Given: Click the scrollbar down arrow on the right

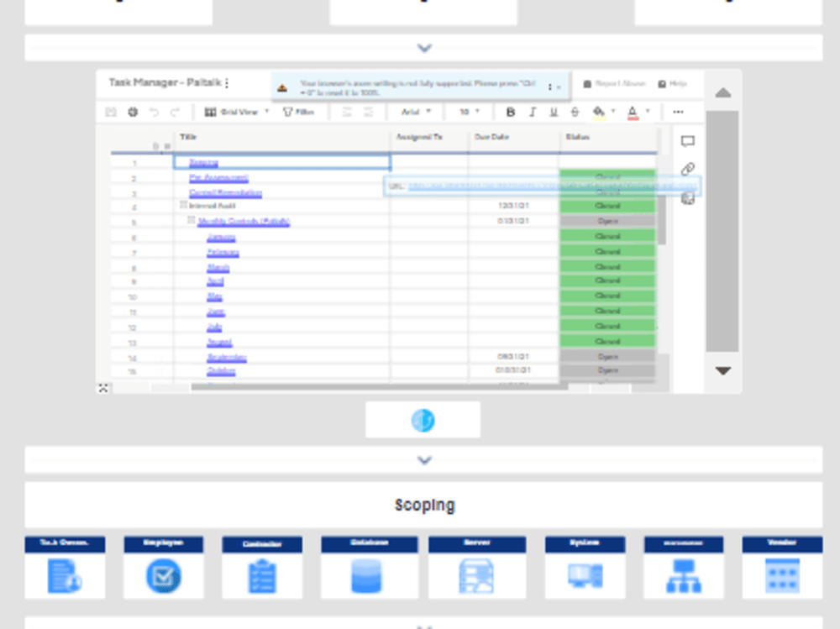Looking at the screenshot, I should 722,370.
